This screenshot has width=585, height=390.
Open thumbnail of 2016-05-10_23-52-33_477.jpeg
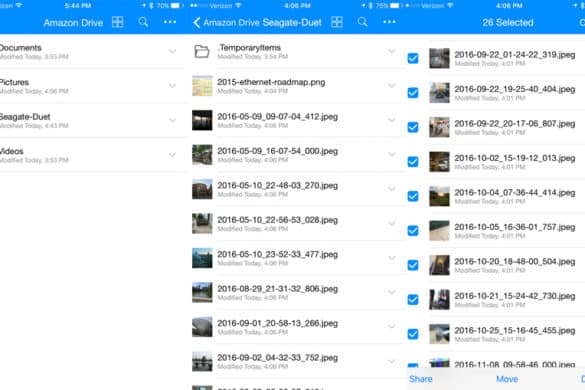[x=202, y=258]
